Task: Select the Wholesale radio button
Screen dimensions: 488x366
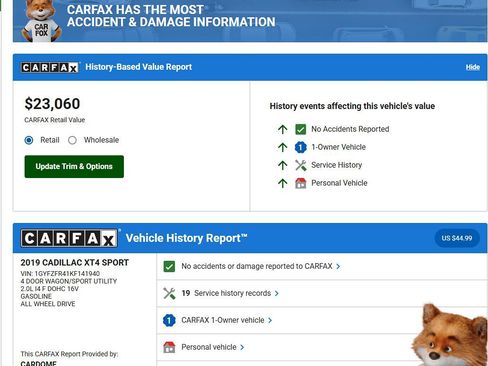Action: click(72, 140)
